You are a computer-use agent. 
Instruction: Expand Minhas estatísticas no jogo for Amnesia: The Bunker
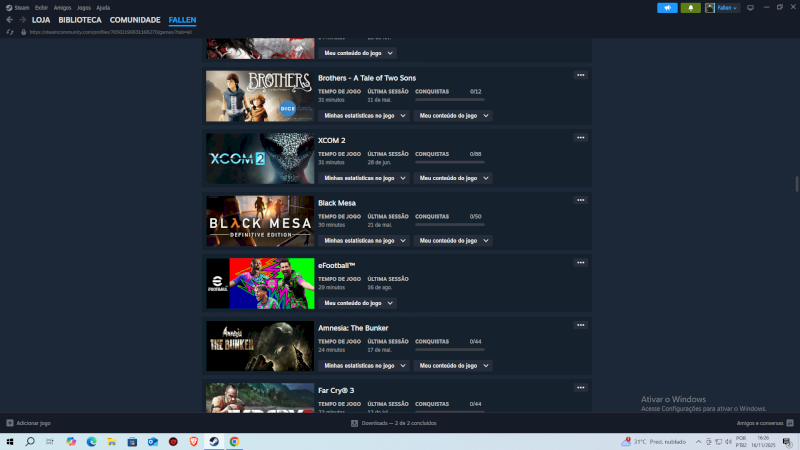364,366
